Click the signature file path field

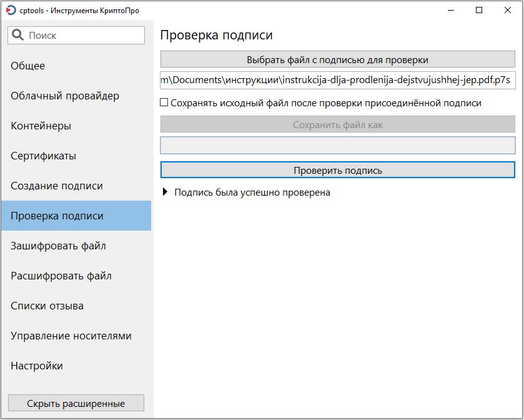coord(338,80)
